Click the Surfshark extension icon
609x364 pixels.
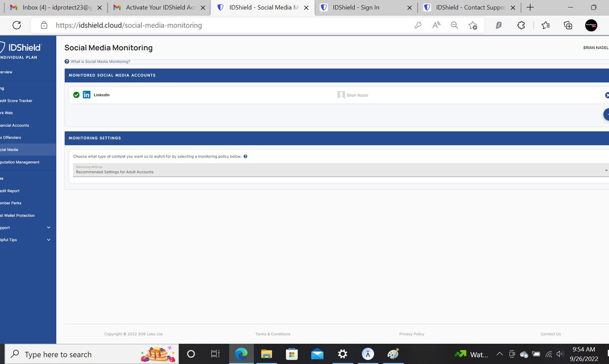(x=498, y=25)
